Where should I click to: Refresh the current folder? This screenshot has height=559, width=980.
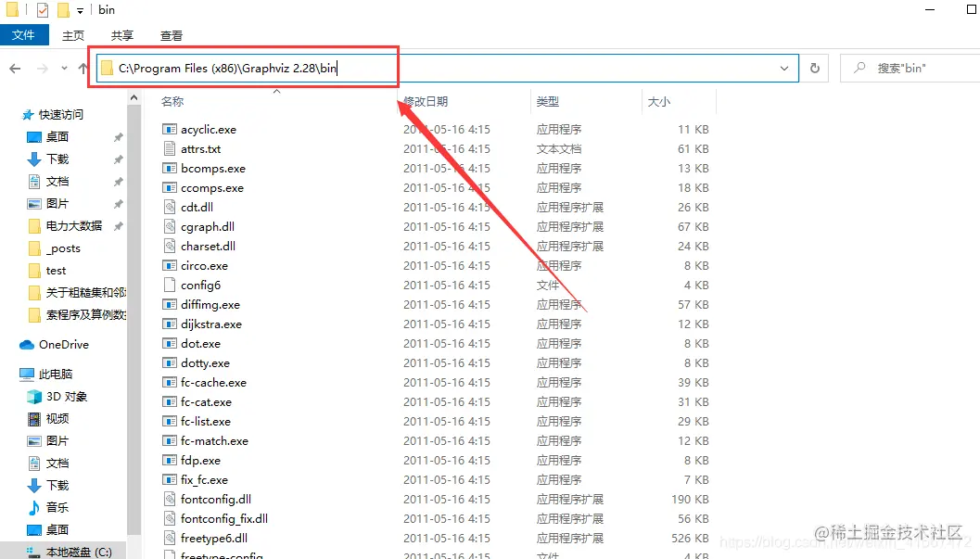click(x=814, y=68)
